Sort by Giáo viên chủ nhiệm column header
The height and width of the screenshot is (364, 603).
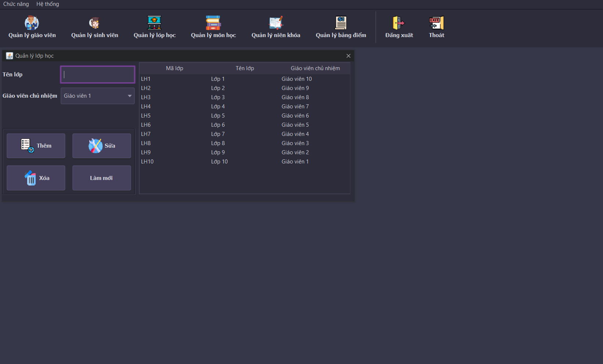pos(315,68)
